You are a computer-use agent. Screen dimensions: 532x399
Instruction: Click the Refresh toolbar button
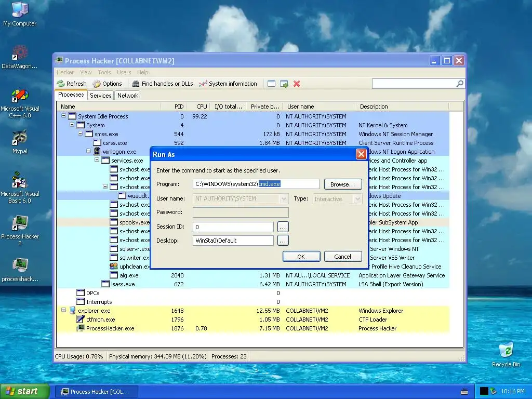point(72,84)
